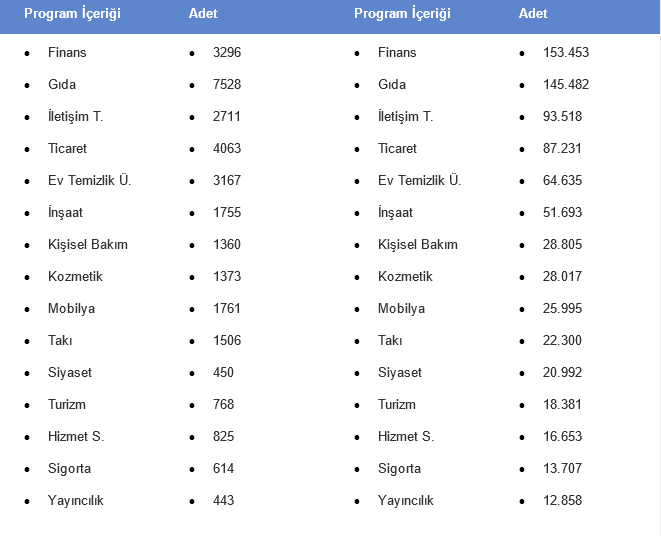Click the Kişisel Bakım count 1360

[x=227, y=244]
